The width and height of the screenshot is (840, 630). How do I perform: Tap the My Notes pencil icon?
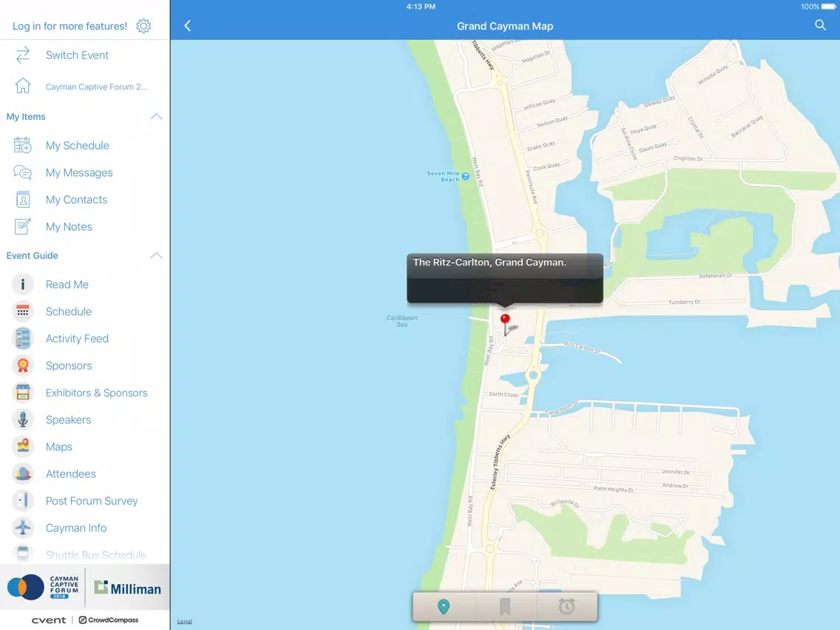22,226
